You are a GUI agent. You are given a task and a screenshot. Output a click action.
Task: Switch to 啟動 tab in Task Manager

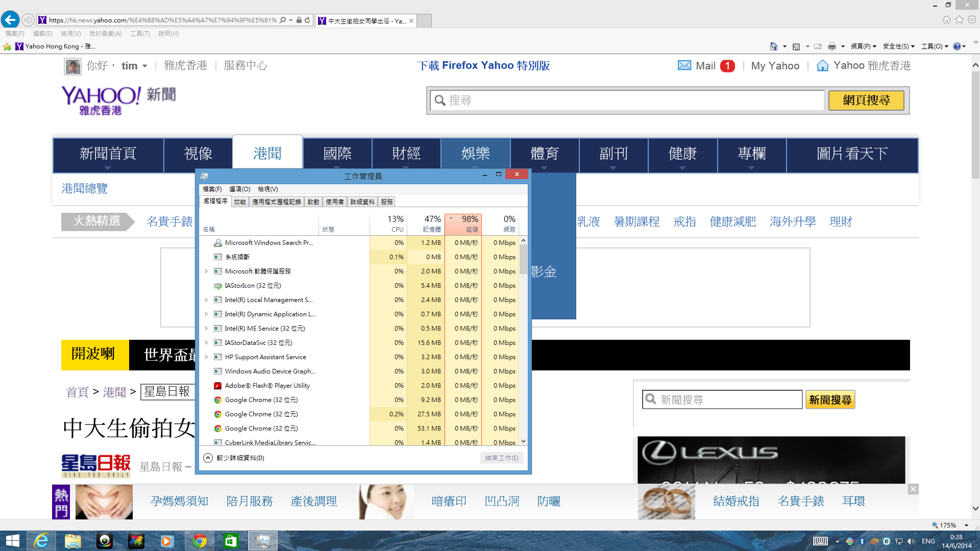coord(313,202)
